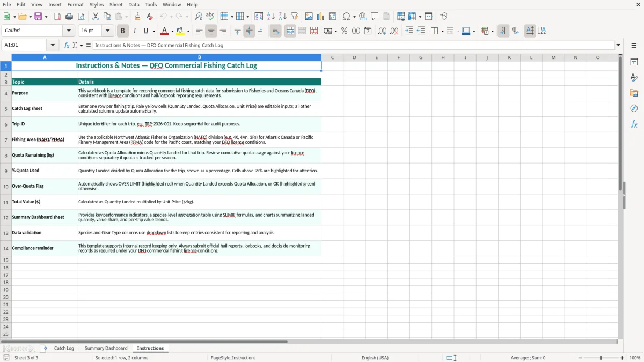This screenshot has width=644, height=362.
Task: Save the document with the toolbar Save icon
Action: coord(38,17)
